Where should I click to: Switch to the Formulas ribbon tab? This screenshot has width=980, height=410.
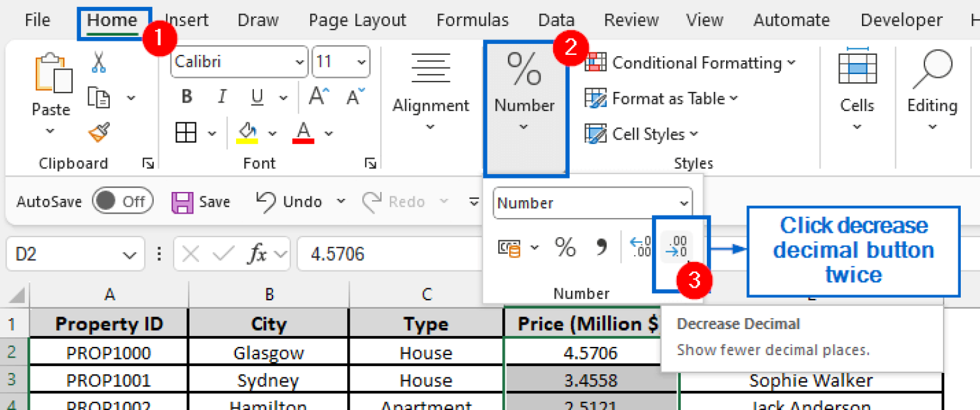point(473,20)
